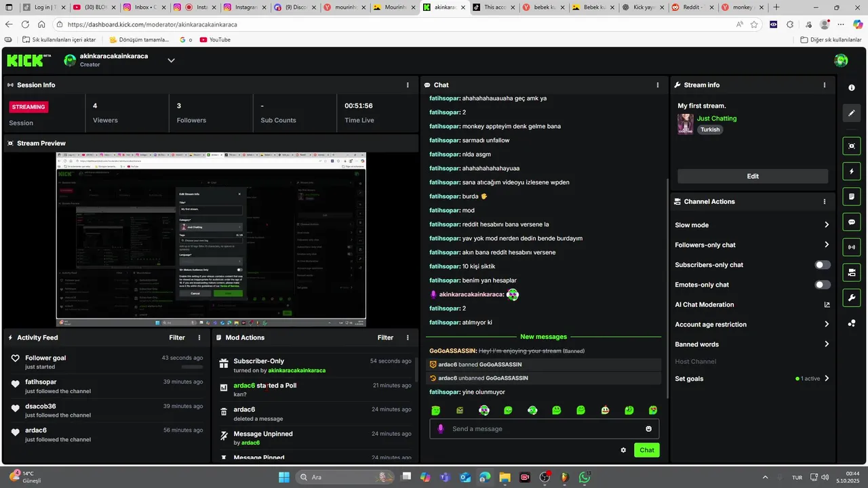Image resolution: width=868 pixels, height=488 pixels.
Task: Toggle the broadcast signal sidebar icon
Action: click(852, 247)
